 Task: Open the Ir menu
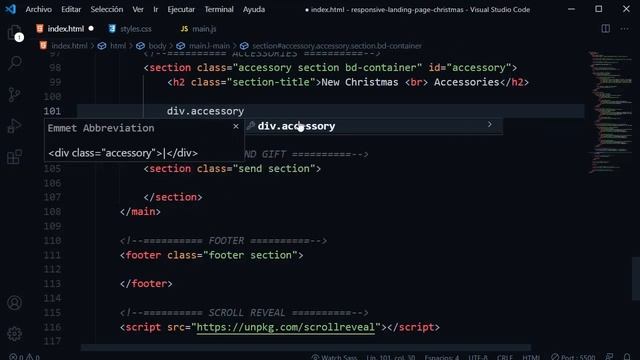pyautogui.click(x=156, y=9)
